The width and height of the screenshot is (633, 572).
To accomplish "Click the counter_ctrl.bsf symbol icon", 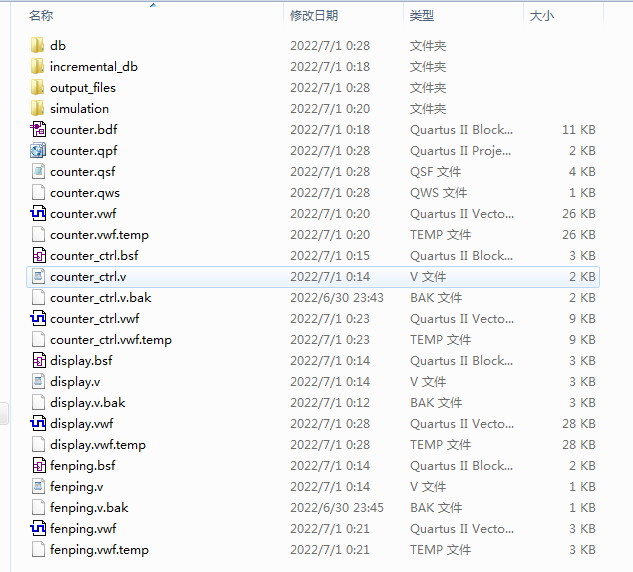I will coord(39,255).
